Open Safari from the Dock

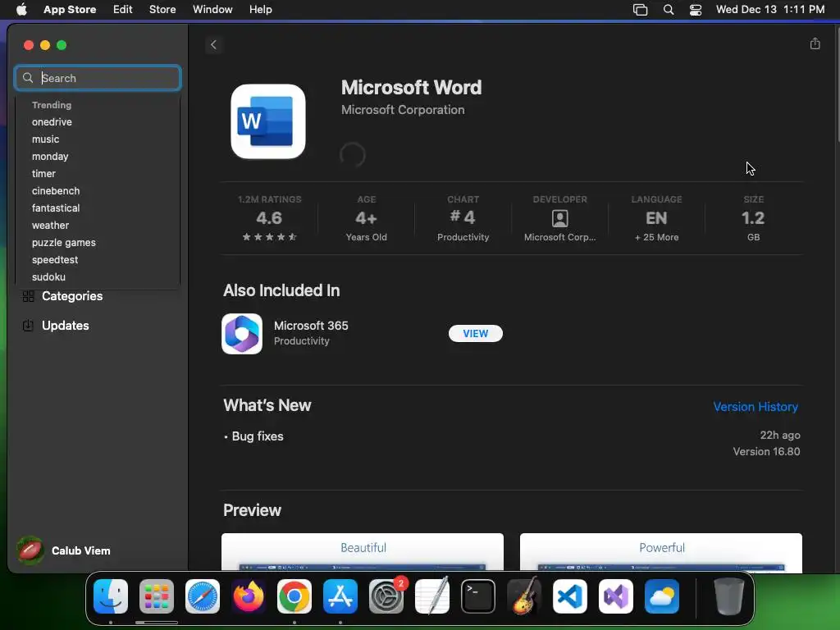click(x=203, y=596)
